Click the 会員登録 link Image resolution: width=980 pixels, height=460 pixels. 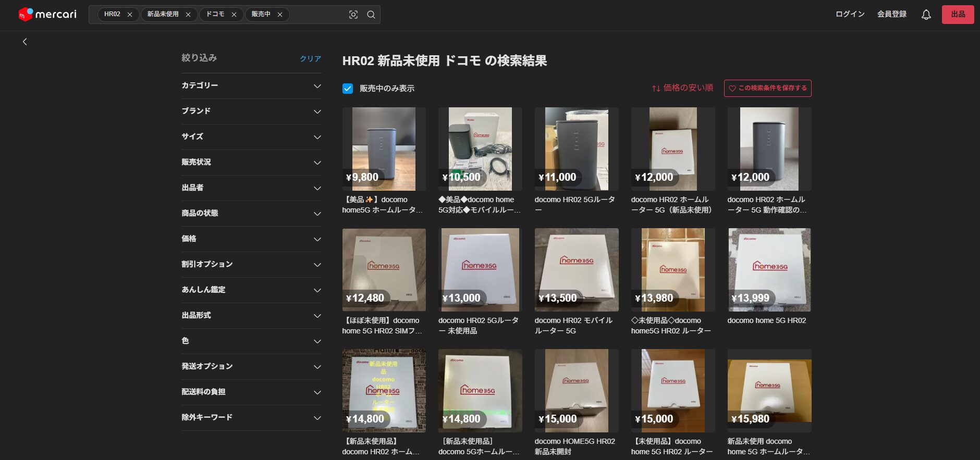(x=891, y=14)
